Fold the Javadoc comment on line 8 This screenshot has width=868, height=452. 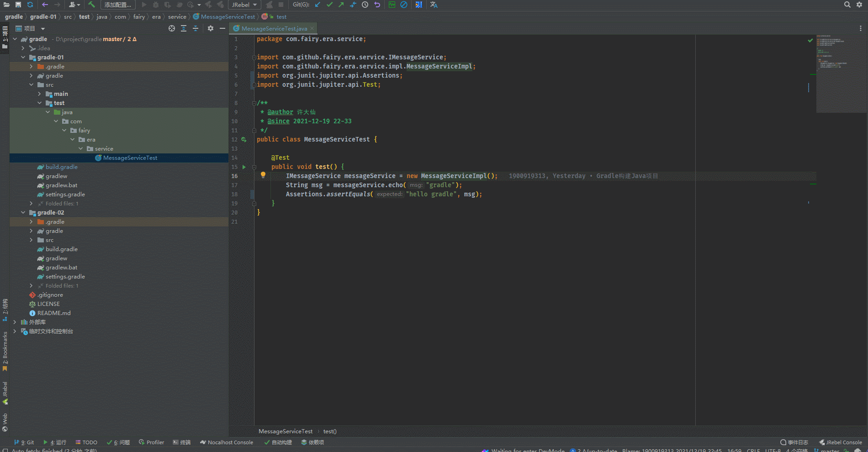[x=254, y=103]
